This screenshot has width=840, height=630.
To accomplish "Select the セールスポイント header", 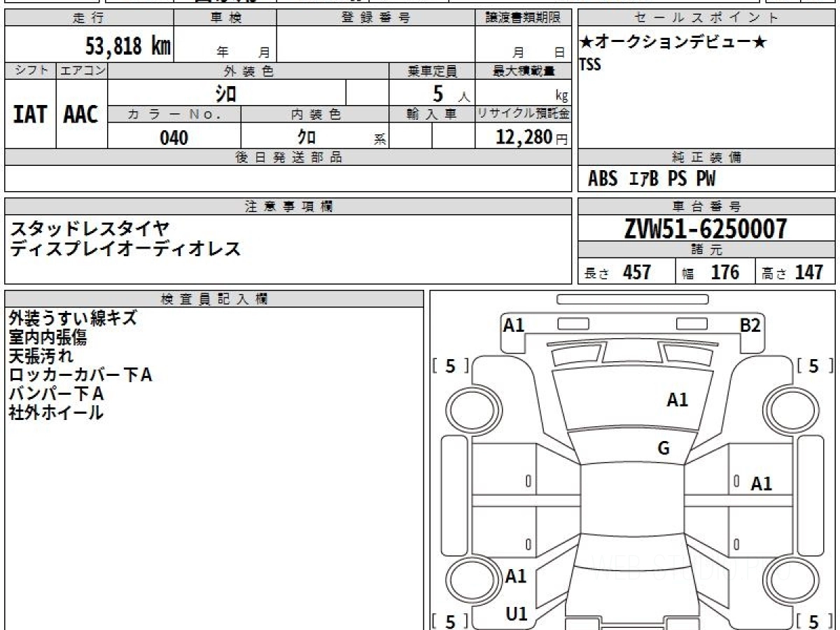I will pyautogui.click(x=707, y=18).
